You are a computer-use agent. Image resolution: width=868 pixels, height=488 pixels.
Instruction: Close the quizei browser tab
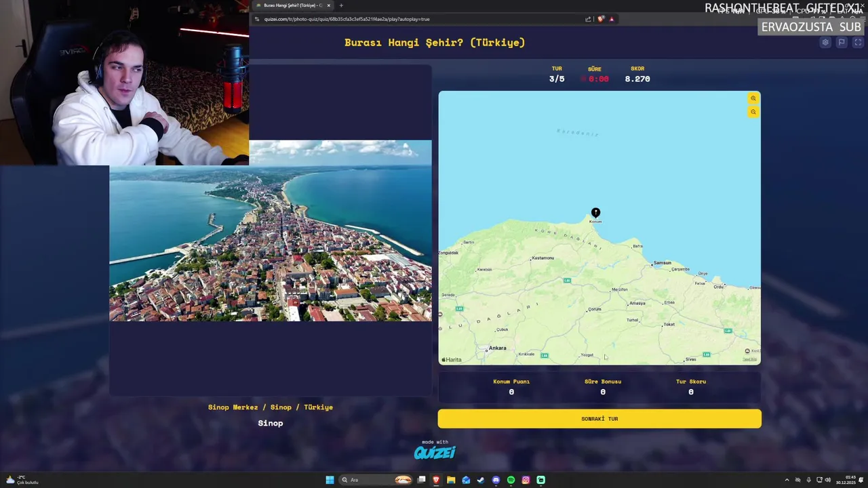click(x=329, y=5)
